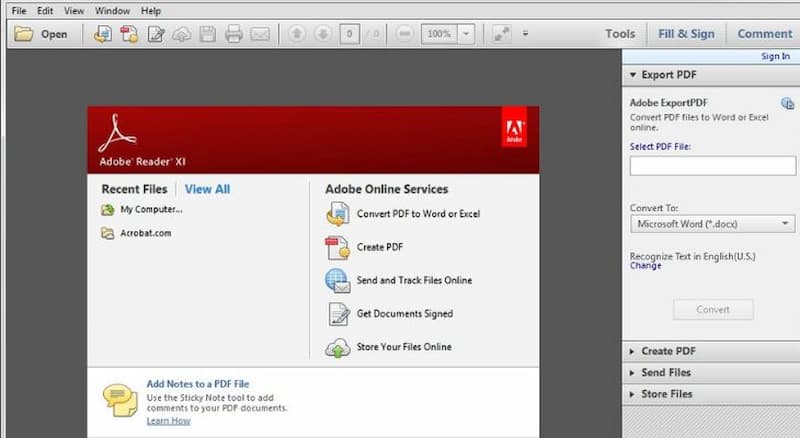Select Get Documents Signed text
This screenshot has height=438, width=800.
(x=405, y=313)
